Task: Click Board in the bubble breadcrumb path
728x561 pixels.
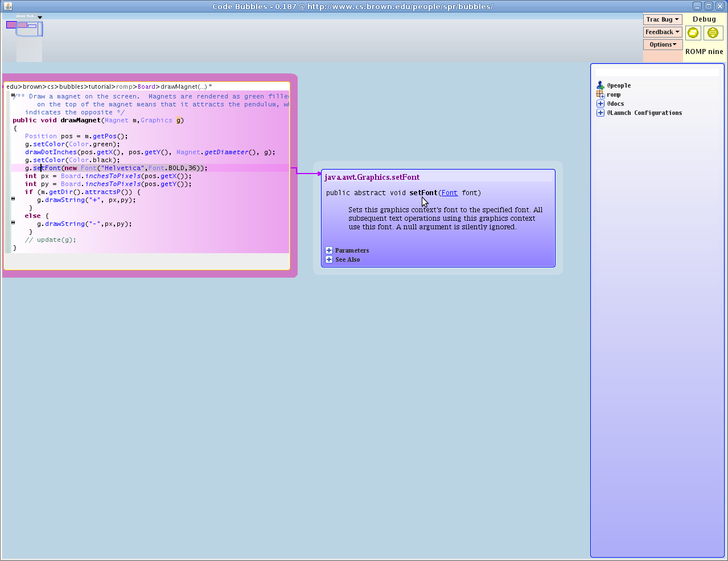Action: [146, 86]
